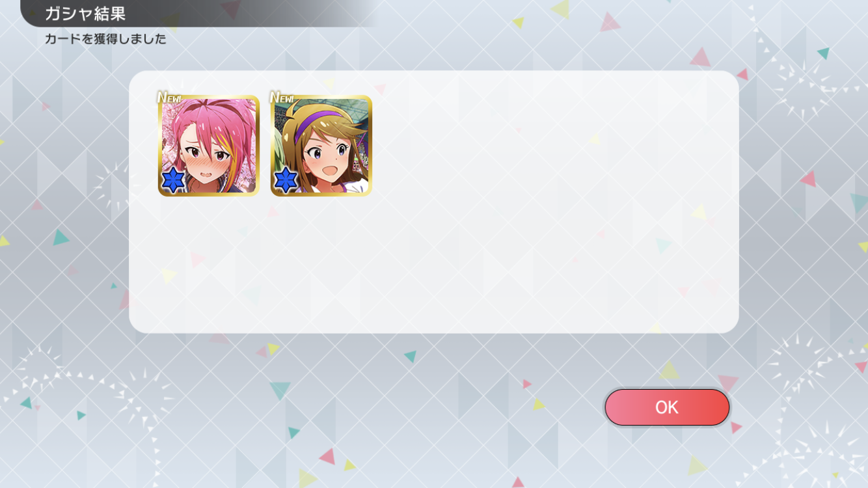The width and height of the screenshot is (868, 488).
Task: Tap the dark ガシャ結果 title banner
Action: click(195, 14)
